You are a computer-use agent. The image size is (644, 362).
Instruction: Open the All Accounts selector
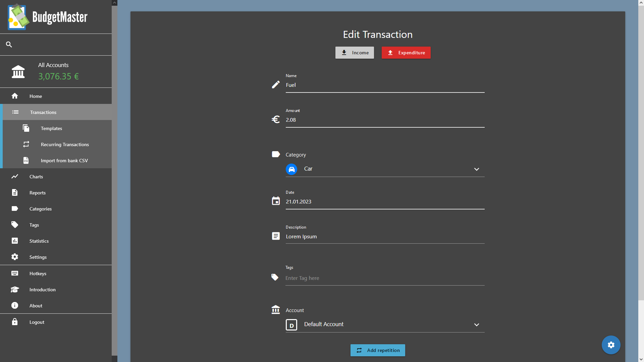pyautogui.click(x=56, y=72)
